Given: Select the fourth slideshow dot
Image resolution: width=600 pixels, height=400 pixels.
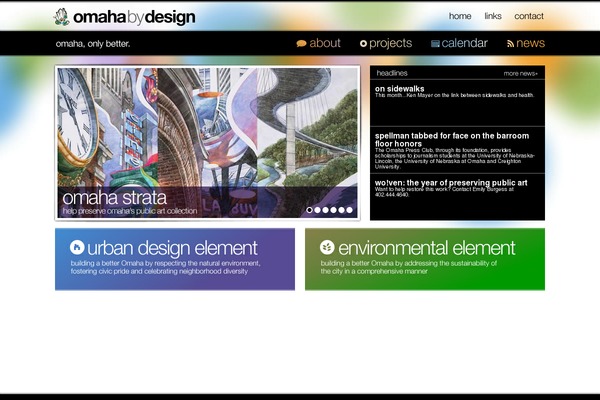Looking at the screenshot, I should click(333, 210).
